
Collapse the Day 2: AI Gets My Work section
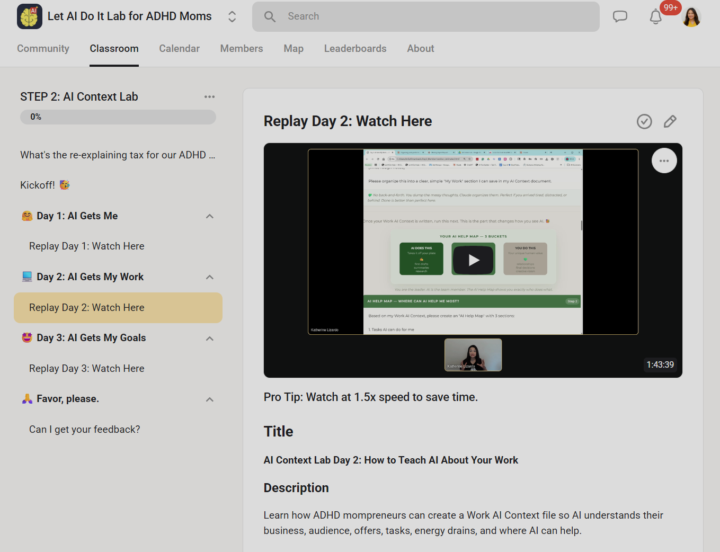209,277
